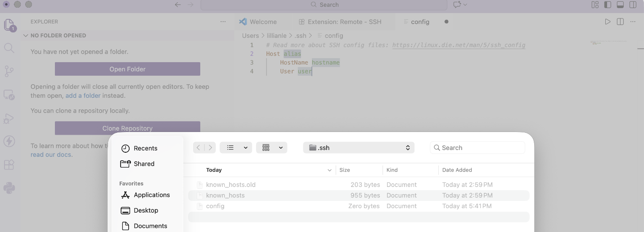Open Desktop in dialog favorites
The image size is (644, 232).
(x=146, y=210)
